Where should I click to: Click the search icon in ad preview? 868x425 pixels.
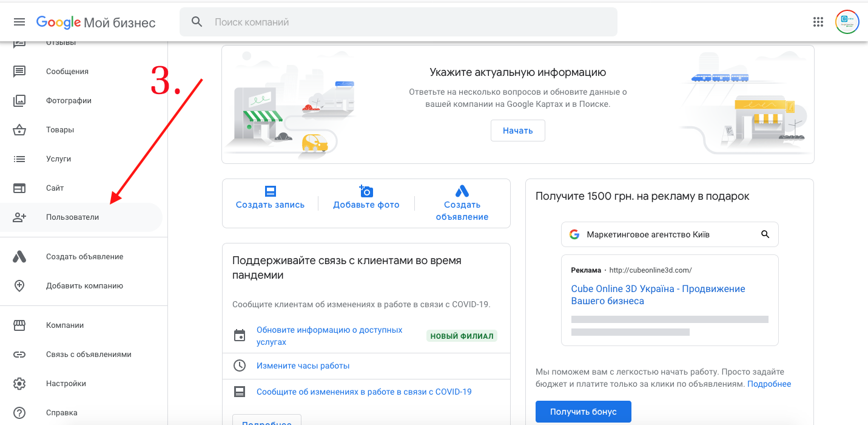(x=765, y=234)
